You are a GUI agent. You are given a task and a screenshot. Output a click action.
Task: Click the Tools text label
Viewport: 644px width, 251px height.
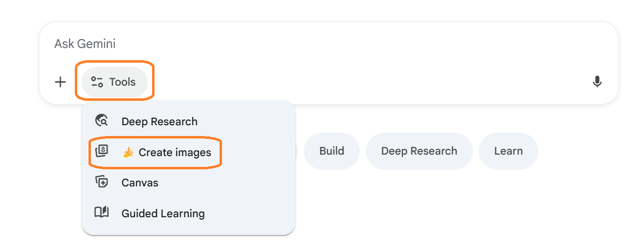pyautogui.click(x=122, y=82)
